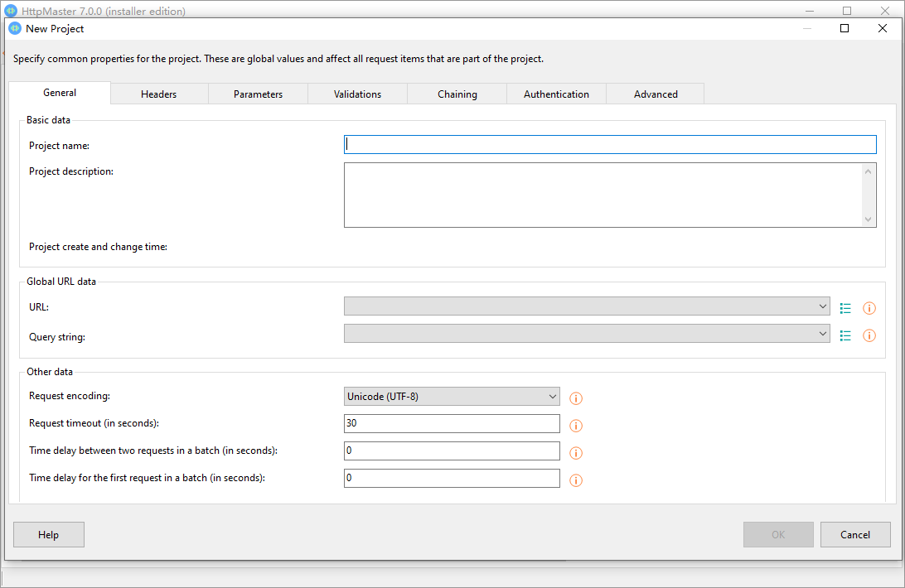Edit delay between two requests field
The height and width of the screenshot is (588, 905).
tap(452, 451)
